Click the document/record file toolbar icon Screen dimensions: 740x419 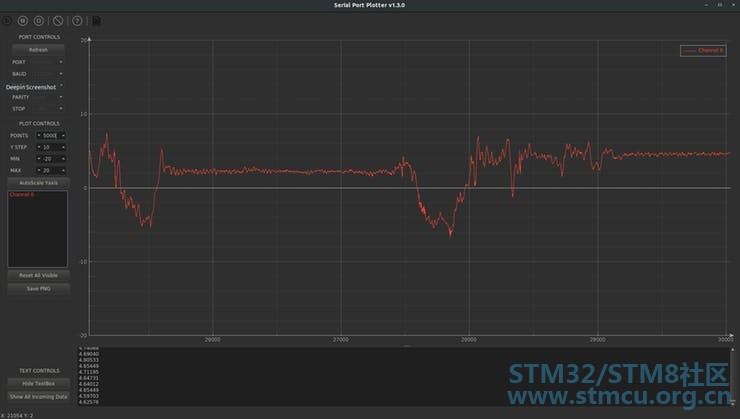[x=96, y=21]
